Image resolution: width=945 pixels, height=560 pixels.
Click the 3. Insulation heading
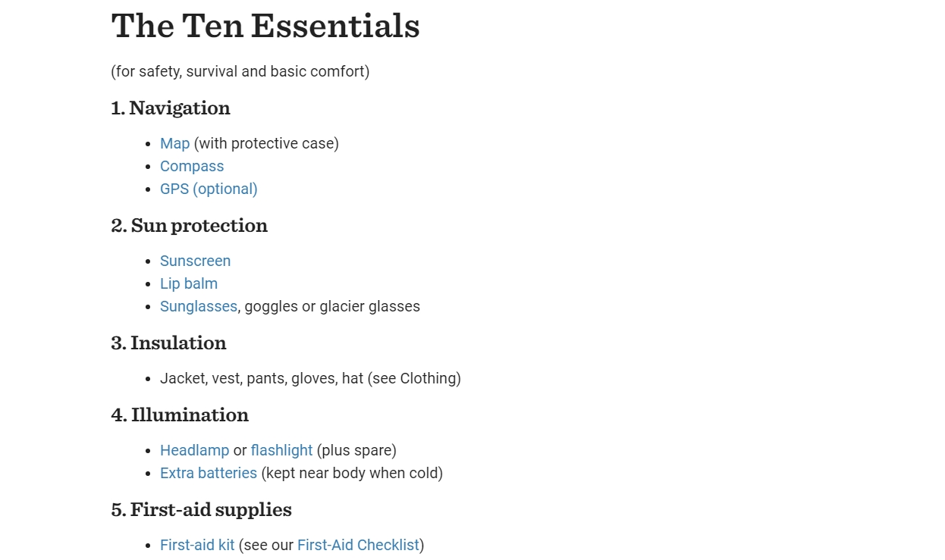tap(169, 343)
